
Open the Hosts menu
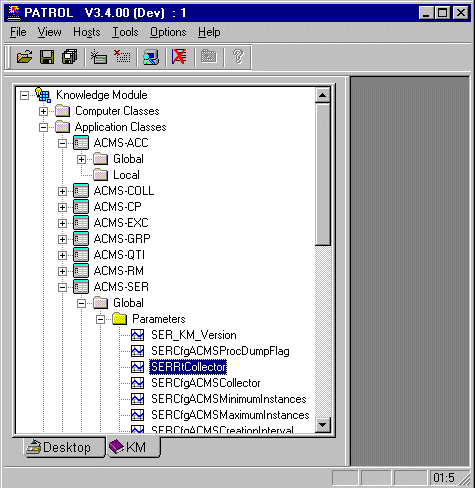click(x=87, y=32)
